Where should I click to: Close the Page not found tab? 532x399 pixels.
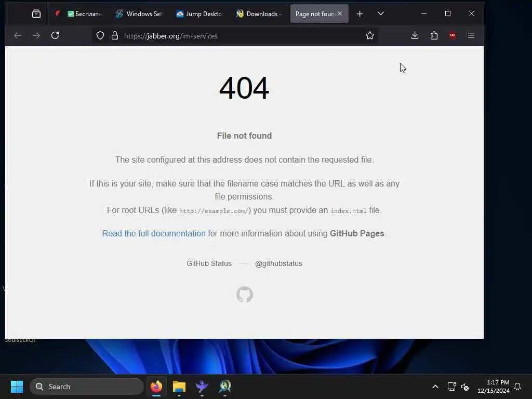(340, 14)
